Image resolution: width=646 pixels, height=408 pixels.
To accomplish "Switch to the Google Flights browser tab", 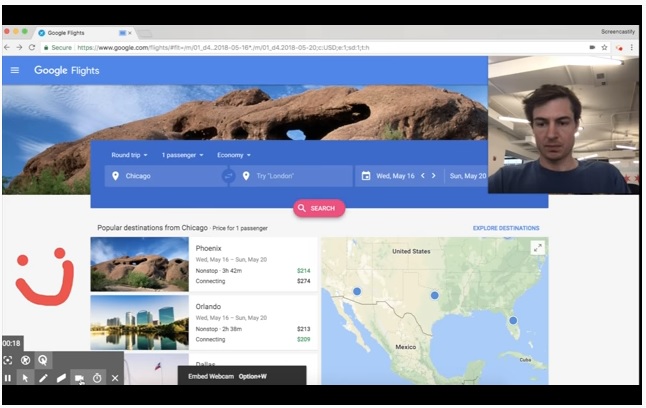I will coord(75,32).
